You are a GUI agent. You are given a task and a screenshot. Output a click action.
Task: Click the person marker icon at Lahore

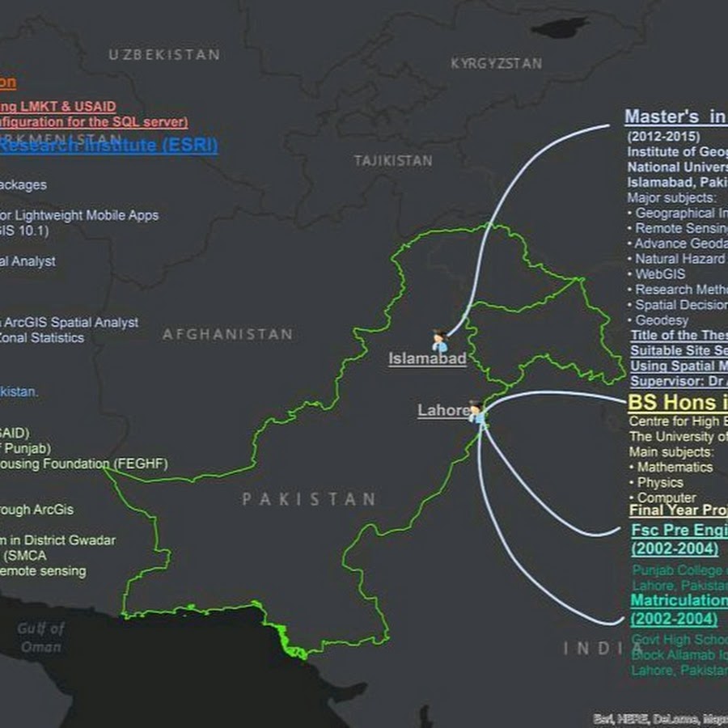point(477,413)
